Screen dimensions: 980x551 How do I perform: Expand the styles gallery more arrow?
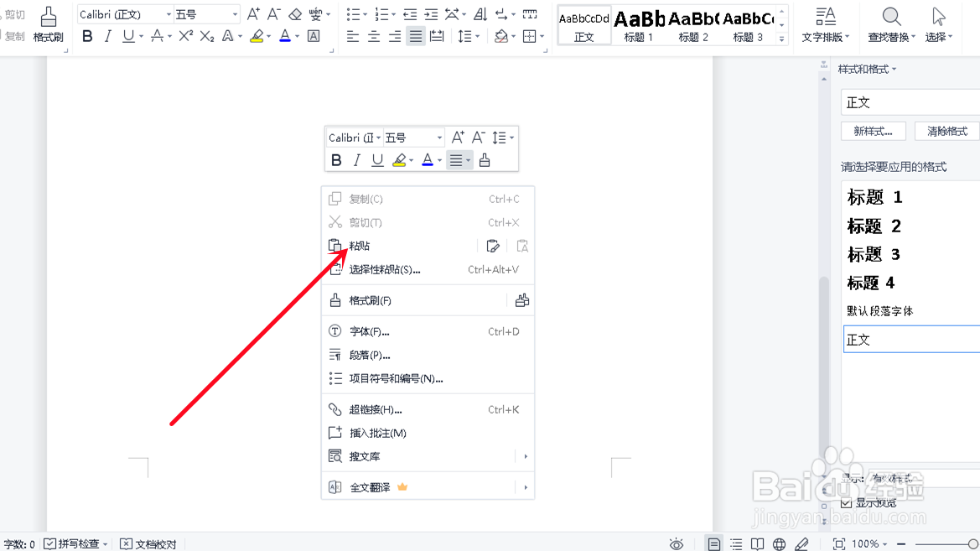(x=781, y=39)
